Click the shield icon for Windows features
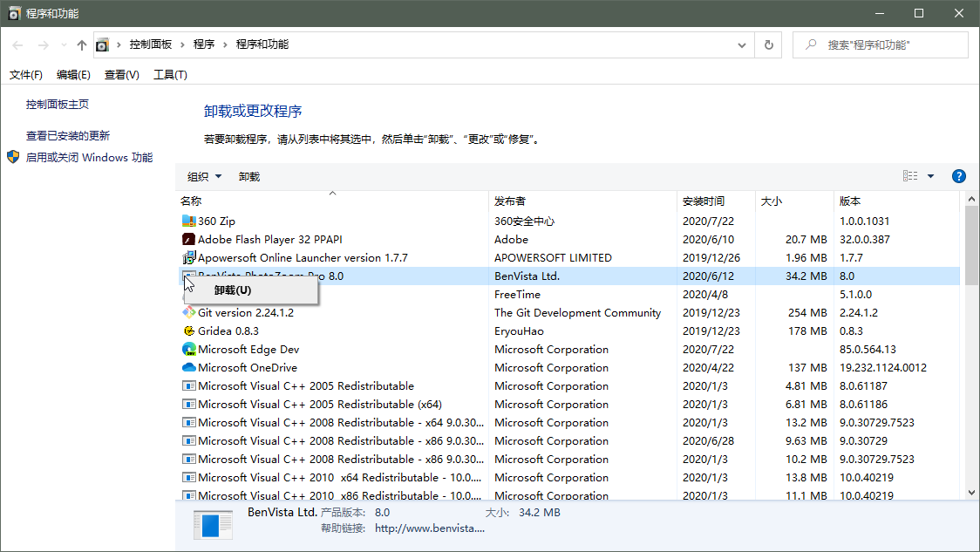 coord(13,157)
